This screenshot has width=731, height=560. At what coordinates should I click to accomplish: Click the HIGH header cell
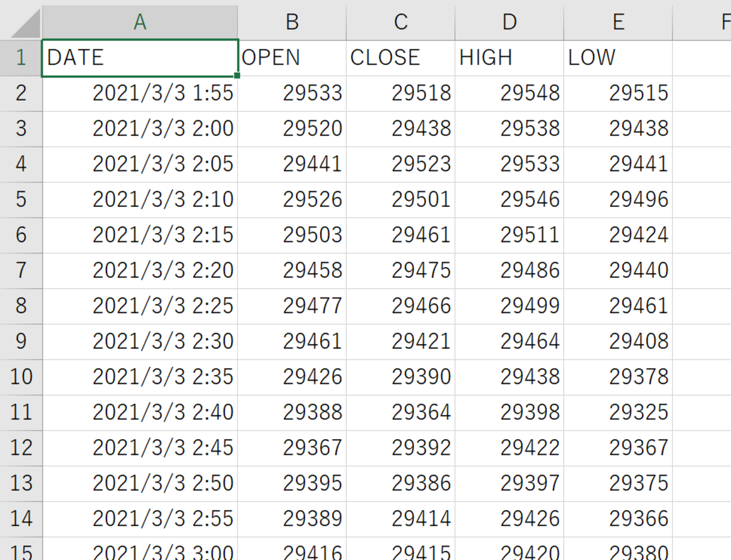(509, 58)
